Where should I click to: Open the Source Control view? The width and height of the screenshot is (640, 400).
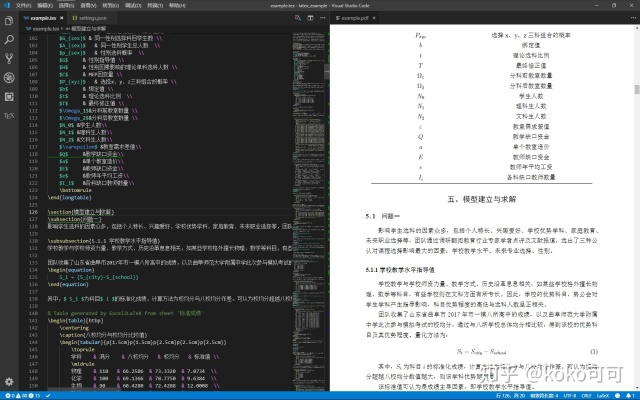click(9, 58)
